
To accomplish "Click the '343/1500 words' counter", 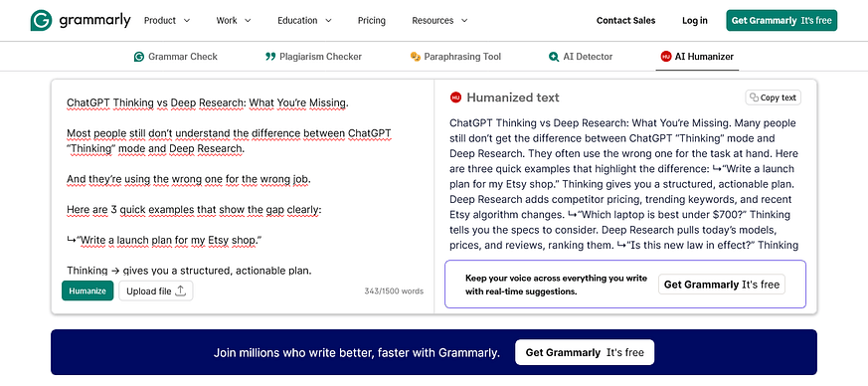I will [394, 291].
